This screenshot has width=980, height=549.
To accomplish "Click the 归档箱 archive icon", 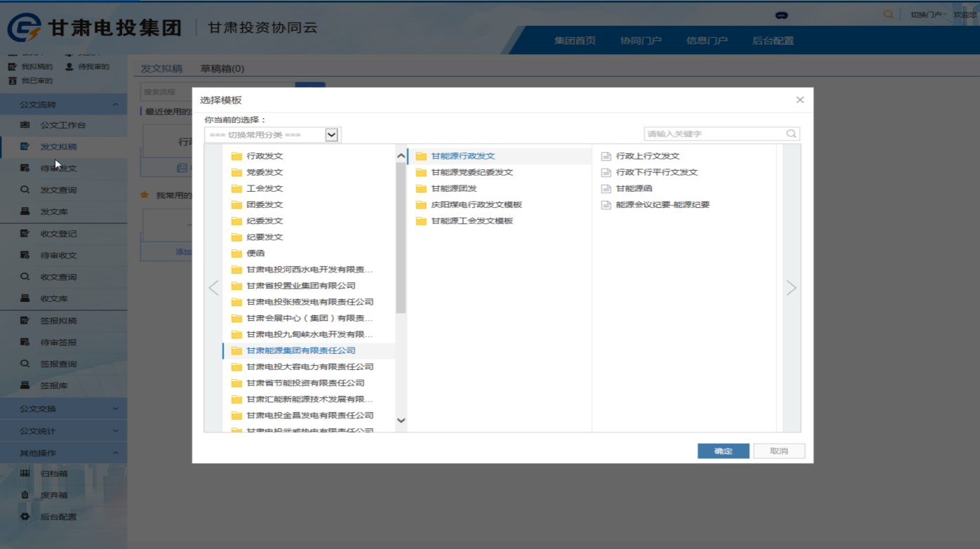I will coord(25,473).
